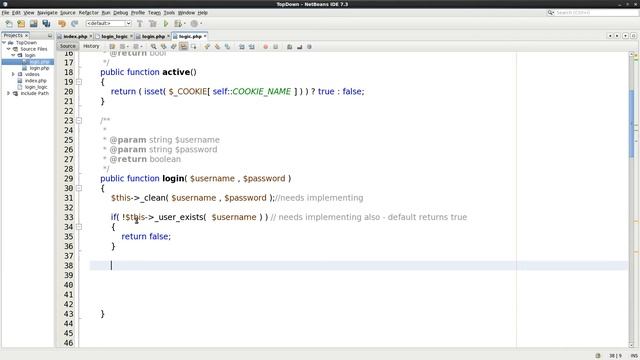Click the New Project toolbar icon
Image resolution: width=640 pixels, height=360 pixels.
tap(21, 24)
